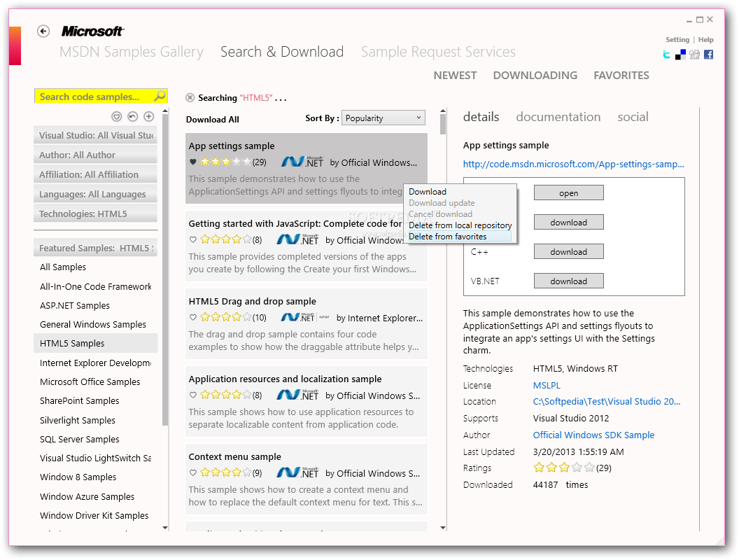Click the open button in details
The width and height of the screenshot is (739, 560).
[568, 192]
